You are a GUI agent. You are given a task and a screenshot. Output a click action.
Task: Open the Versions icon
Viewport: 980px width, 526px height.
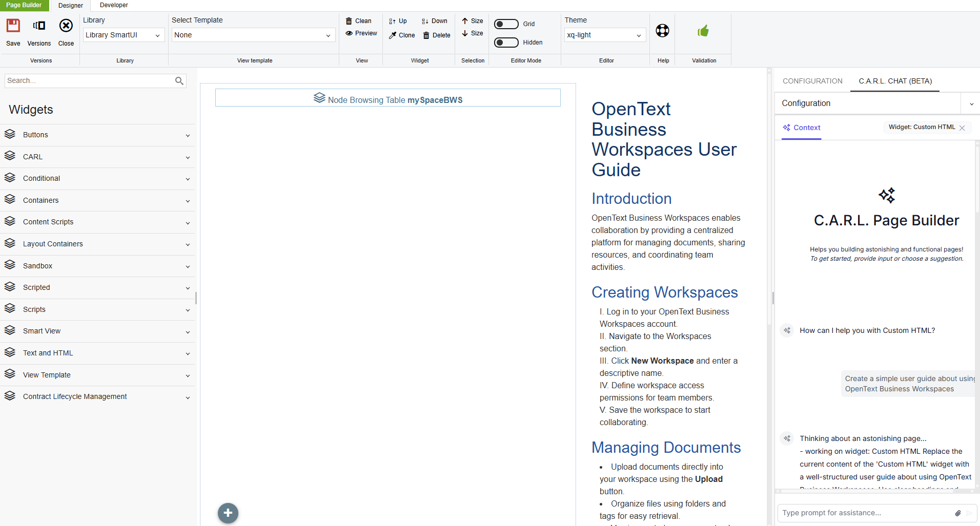39,26
